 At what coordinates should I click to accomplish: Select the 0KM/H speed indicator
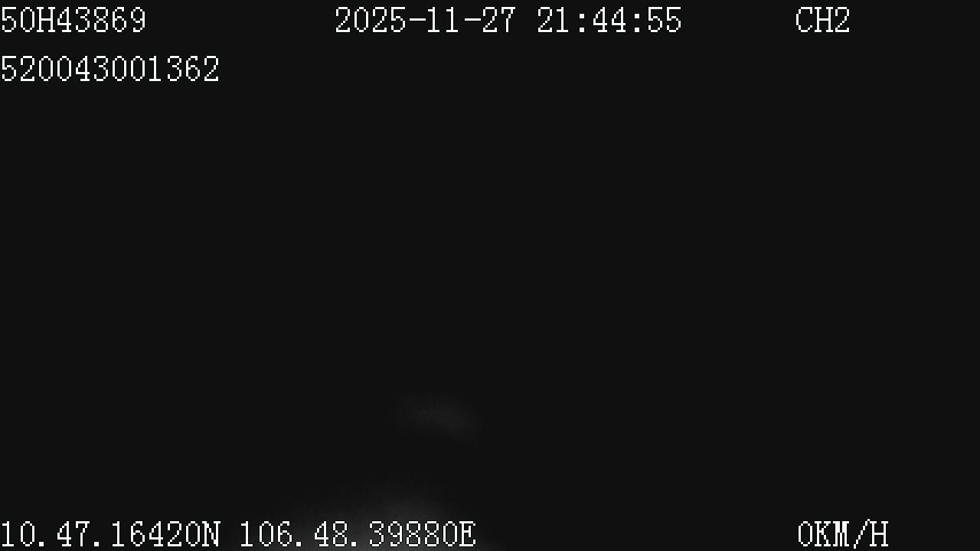tap(843, 534)
